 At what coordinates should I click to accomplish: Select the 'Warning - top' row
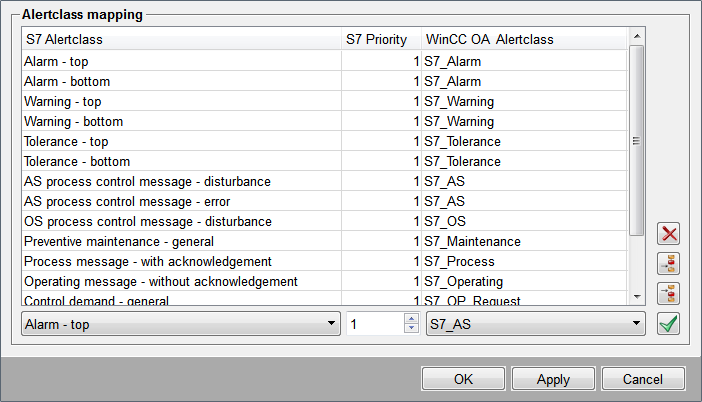pos(325,101)
